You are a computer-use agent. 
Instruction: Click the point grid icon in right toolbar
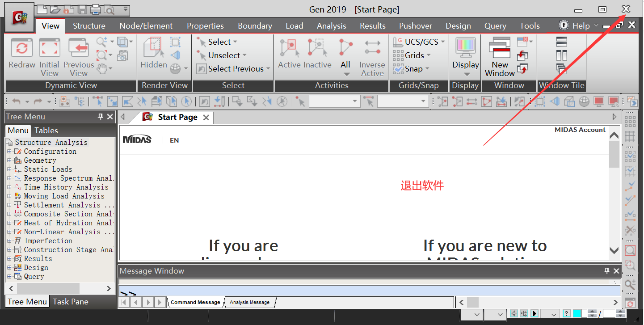point(630,122)
